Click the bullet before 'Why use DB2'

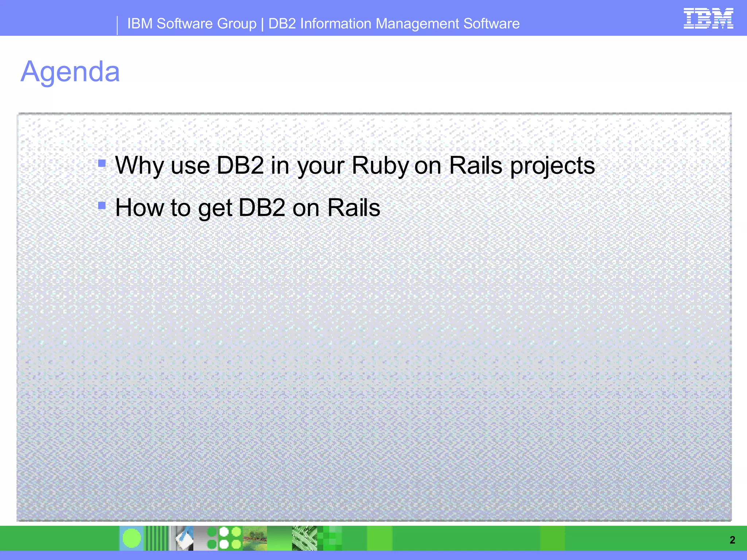pos(102,163)
